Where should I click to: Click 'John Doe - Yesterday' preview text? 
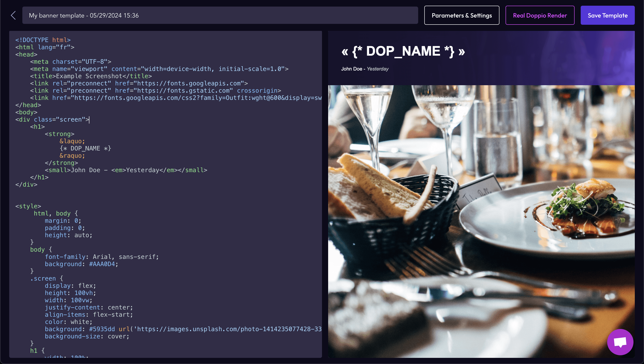pyautogui.click(x=365, y=69)
